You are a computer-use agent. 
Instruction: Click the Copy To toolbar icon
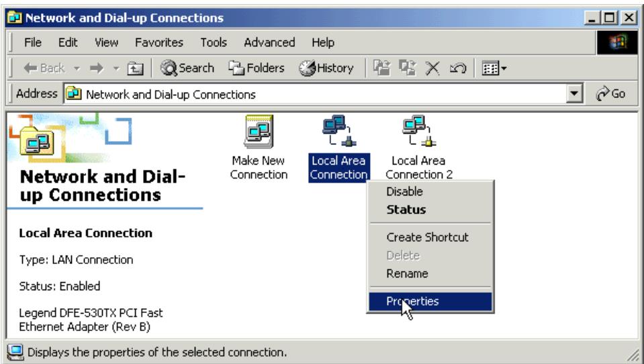click(x=408, y=68)
